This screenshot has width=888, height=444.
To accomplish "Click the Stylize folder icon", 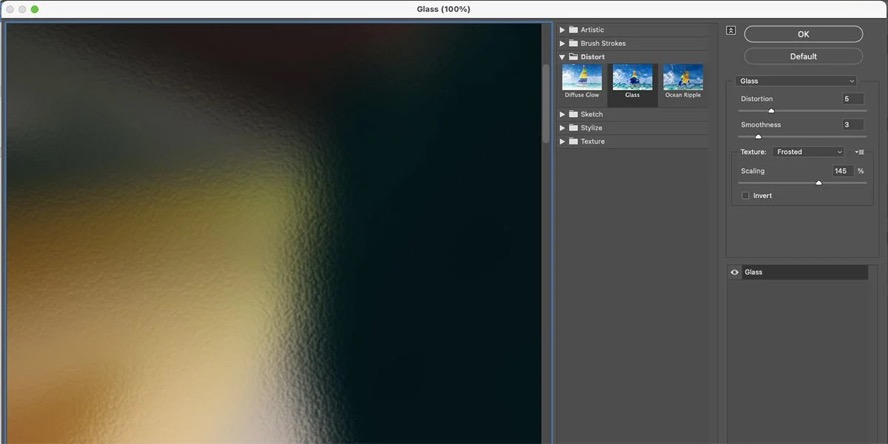I will pos(573,128).
